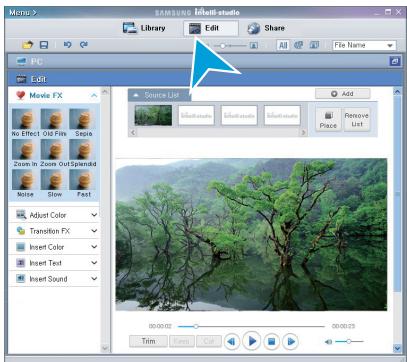Play the video preview
The height and width of the screenshot is (362, 407).
pyautogui.click(x=252, y=341)
